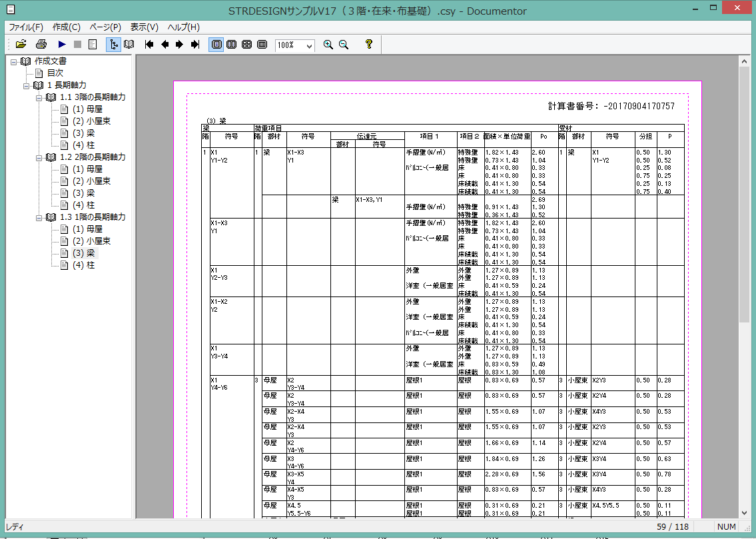Open (4) 柱 under 1階の長期軸力
Screen dimensions: 756x539
tap(84, 265)
